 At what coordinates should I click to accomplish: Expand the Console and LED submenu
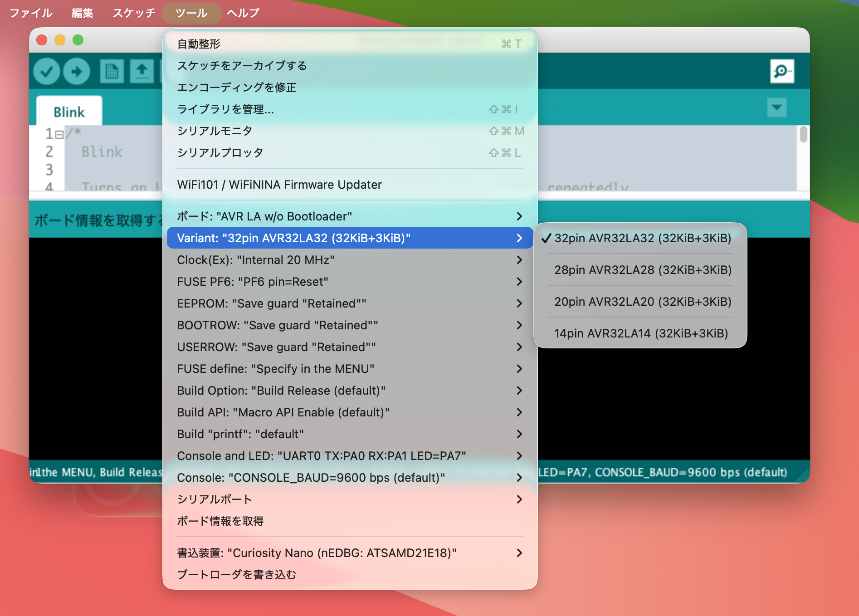pyautogui.click(x=350, y=456)
